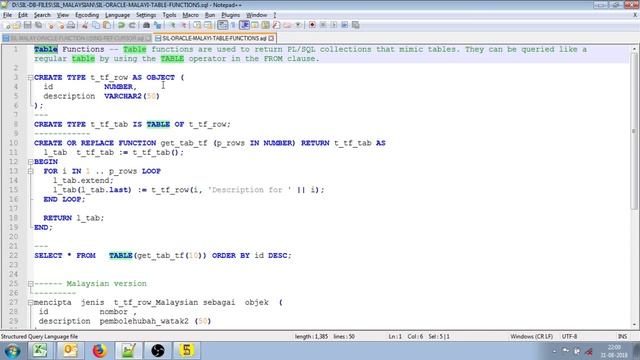Open Folder as Workspace icon
The width and height of the screenshot is (640, 360).
pos(287,25)
